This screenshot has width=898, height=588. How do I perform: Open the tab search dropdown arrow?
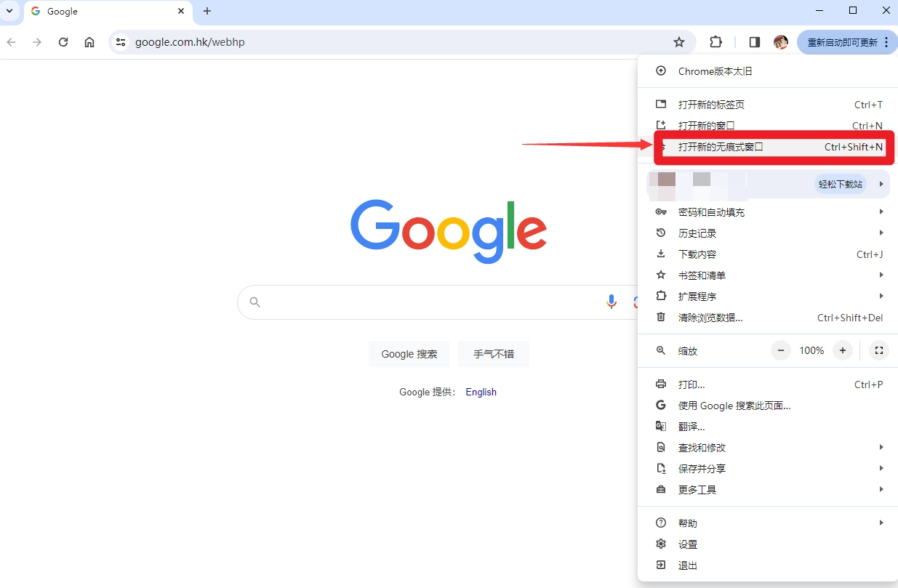coord(9,11)
